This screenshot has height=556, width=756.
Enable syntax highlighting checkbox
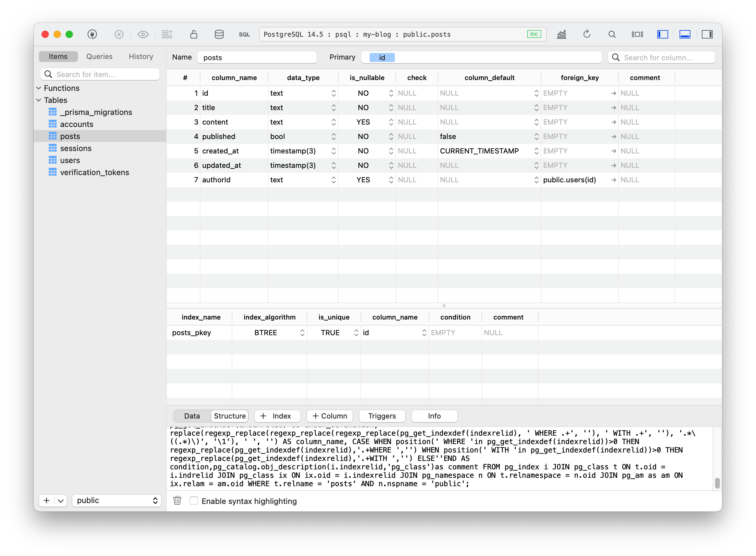point(194,500)
